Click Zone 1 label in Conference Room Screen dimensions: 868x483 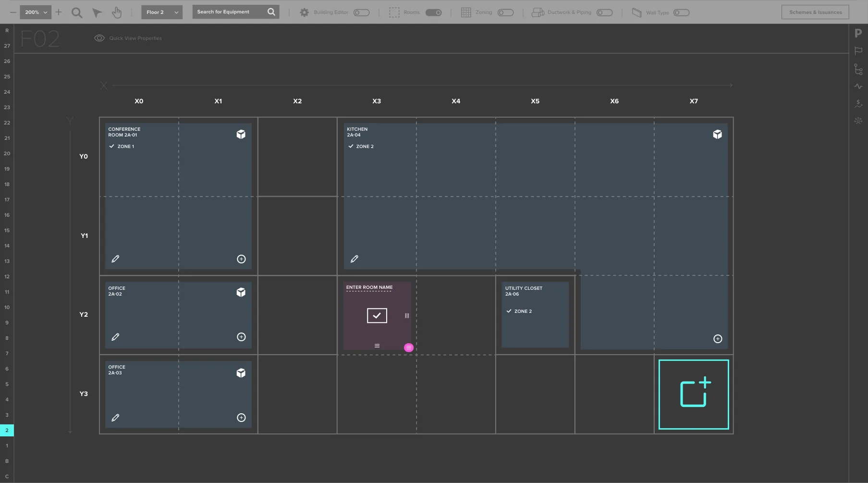(126, 147)
